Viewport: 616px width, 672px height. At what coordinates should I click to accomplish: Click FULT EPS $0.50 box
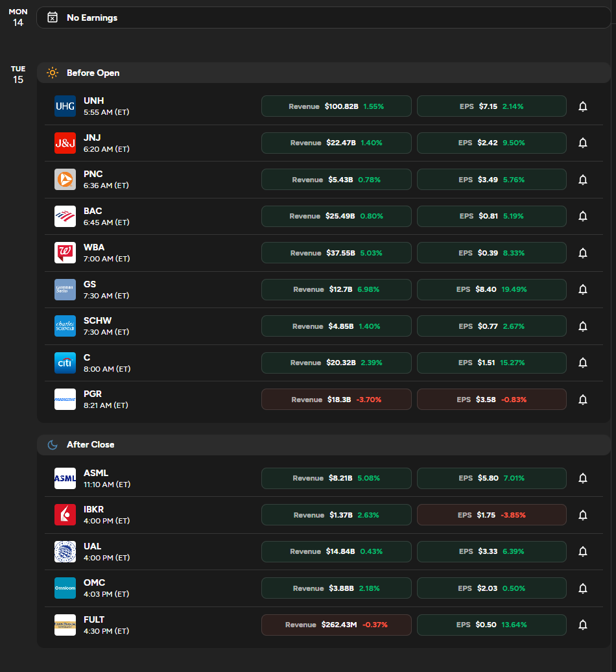[492, 625]
